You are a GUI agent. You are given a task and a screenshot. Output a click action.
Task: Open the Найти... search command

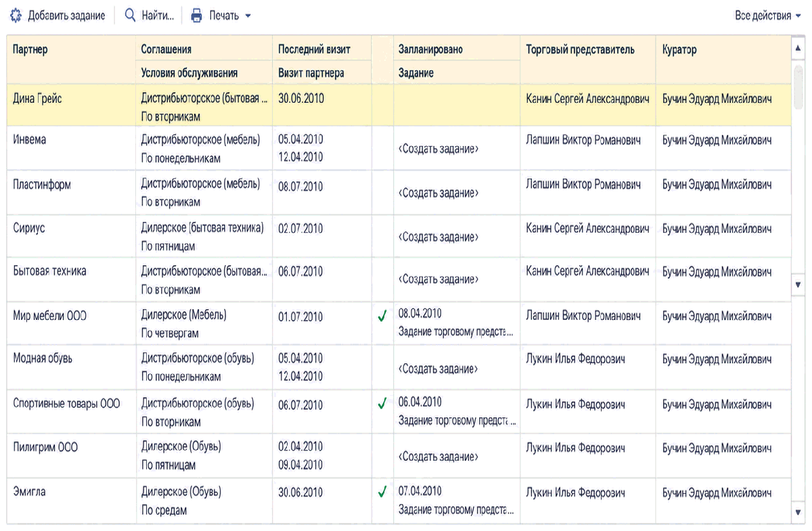click(x=150, y=16)
